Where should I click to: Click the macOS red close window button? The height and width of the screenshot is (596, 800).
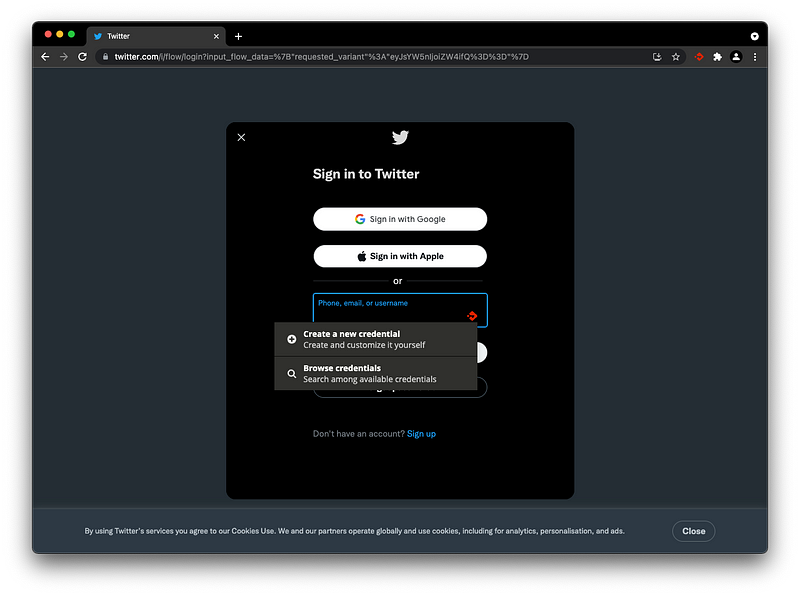(48, 34)
